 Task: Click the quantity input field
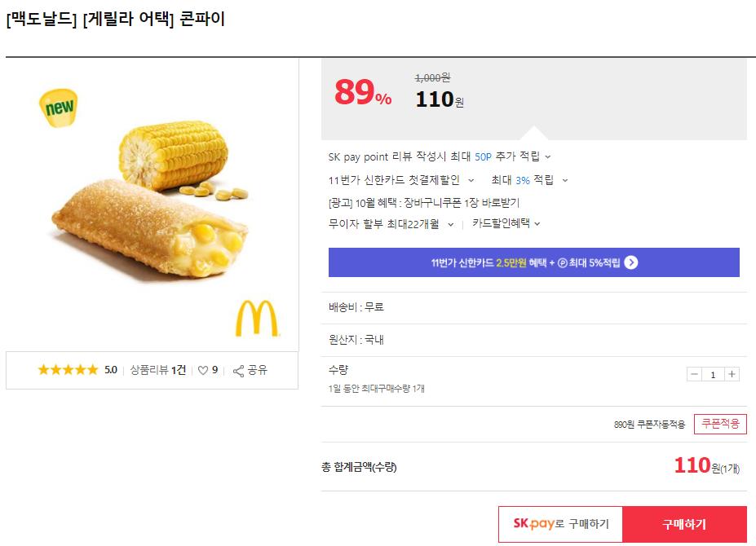pyautogui.click(x=713, y=374)
